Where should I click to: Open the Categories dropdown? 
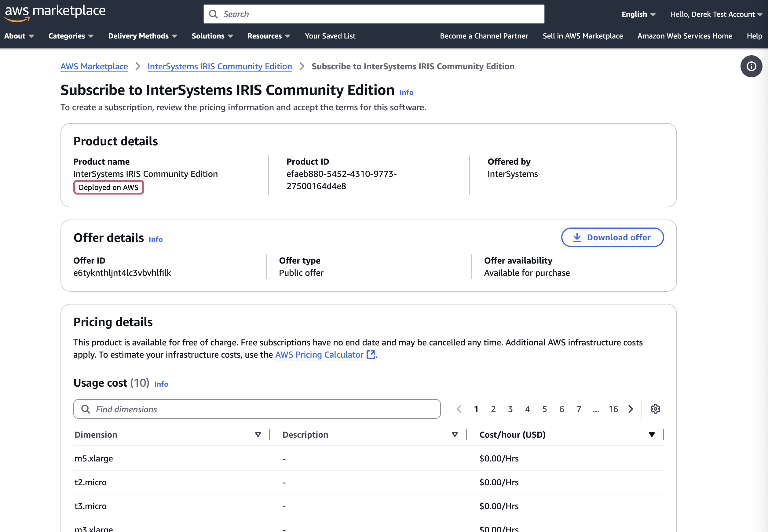[71, 36]
